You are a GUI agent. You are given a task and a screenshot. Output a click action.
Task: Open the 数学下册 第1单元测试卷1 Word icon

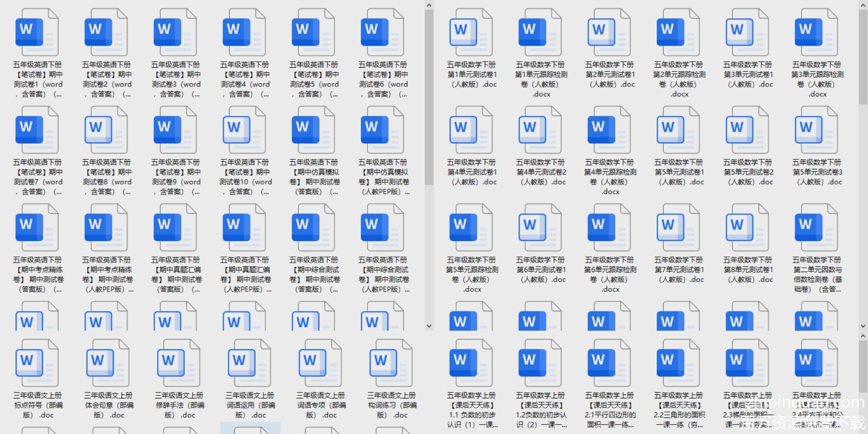(471, 32)
